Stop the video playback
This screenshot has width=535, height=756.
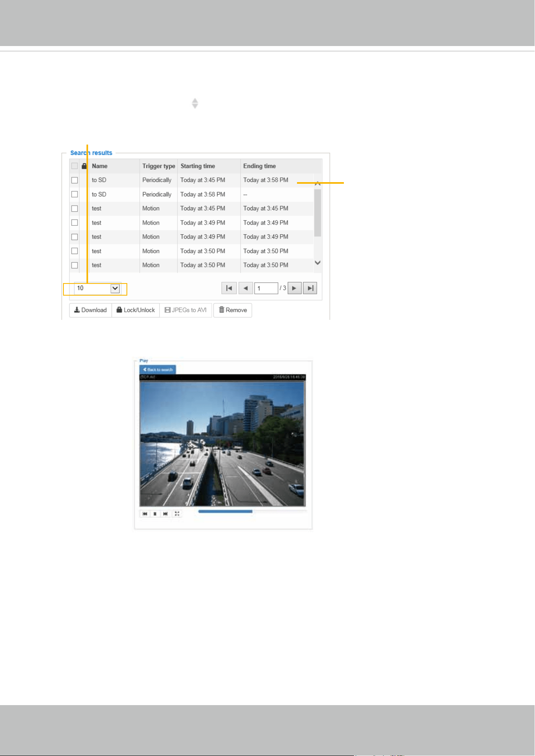(155, 514)
